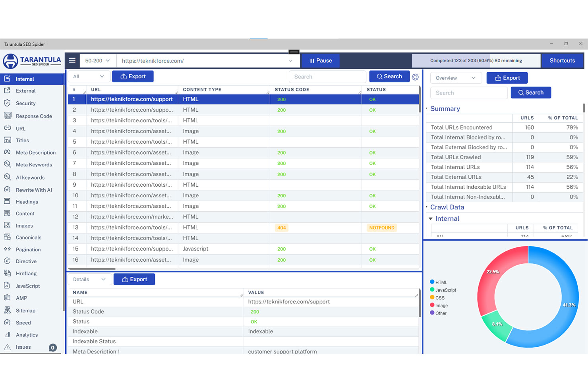Click the Issues warning icon
This screenshot has height=392, width=588.
click(x=7, y=347)
